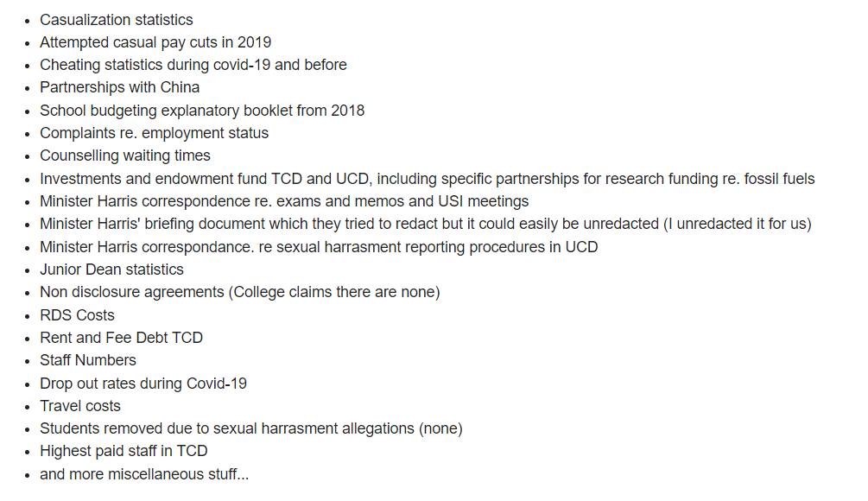Click "and more miscellaneous stuff..." line
The height and width of the screenshot is (501, 868).
[144, 474]
